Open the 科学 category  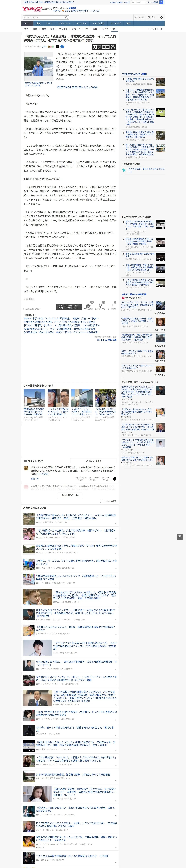click(95, 29)
